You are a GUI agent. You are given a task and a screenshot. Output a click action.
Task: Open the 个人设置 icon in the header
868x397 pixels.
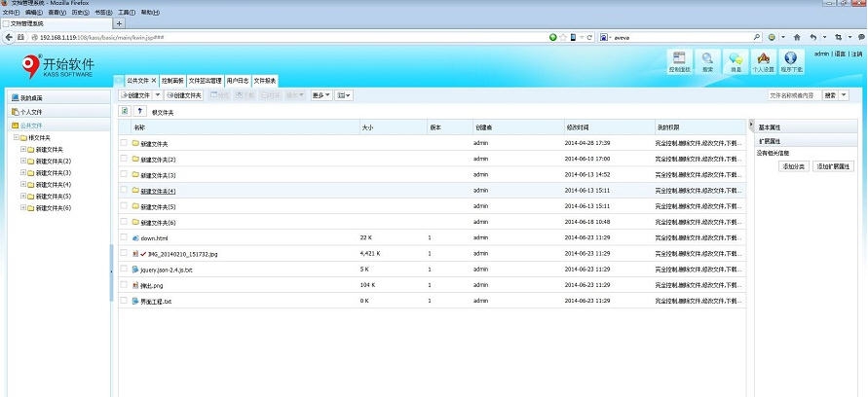coord(763,62)
